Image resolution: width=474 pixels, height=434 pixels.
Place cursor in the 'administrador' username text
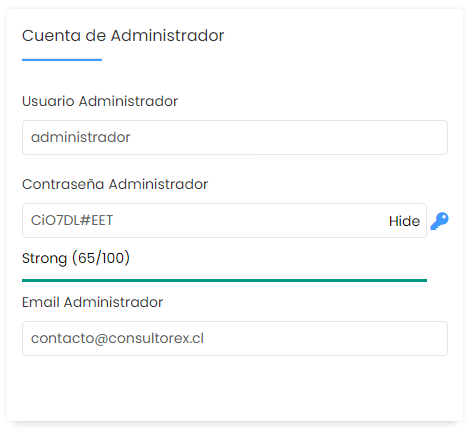(80, 137)
